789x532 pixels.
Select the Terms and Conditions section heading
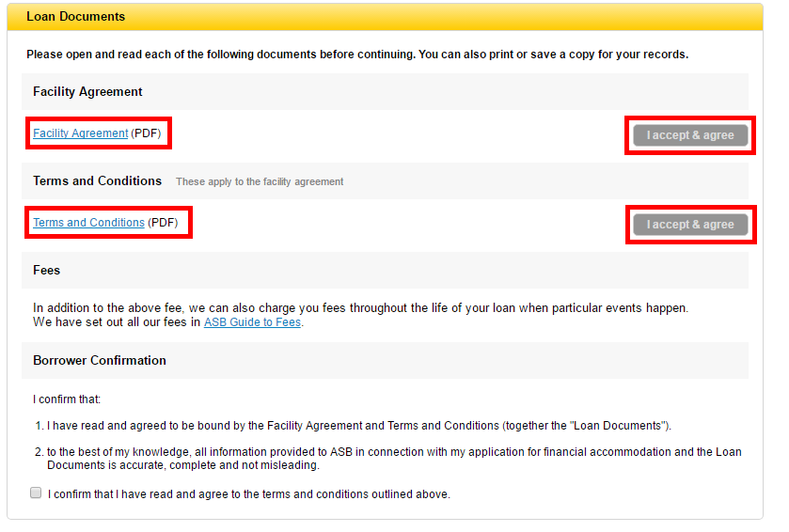[97, 180]
